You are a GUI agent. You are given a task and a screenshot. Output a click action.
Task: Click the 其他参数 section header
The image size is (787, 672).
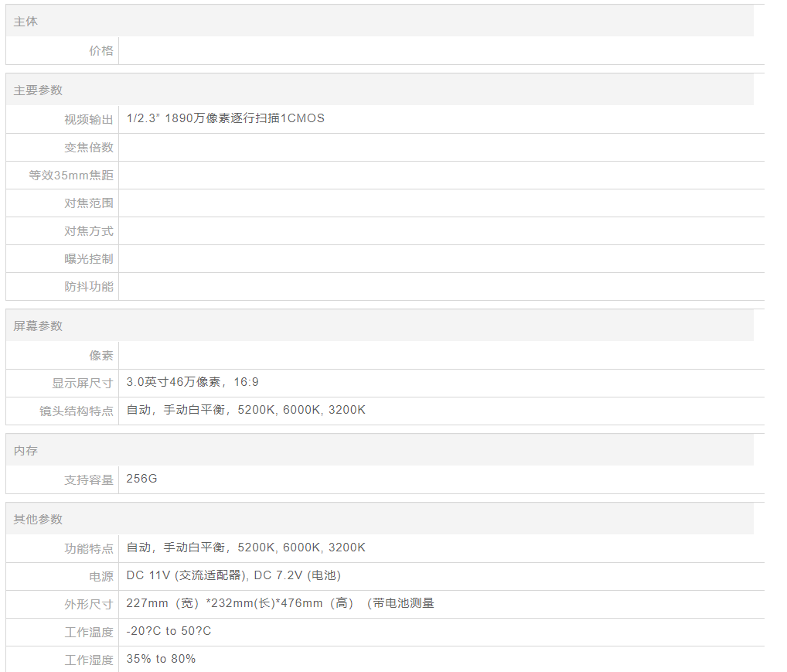tap(38, 520)
